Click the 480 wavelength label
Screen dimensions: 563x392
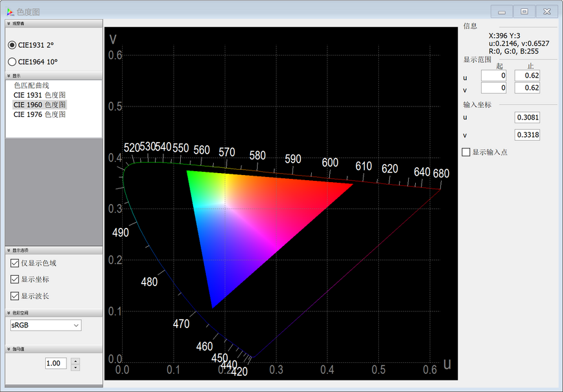pos(149,282)
